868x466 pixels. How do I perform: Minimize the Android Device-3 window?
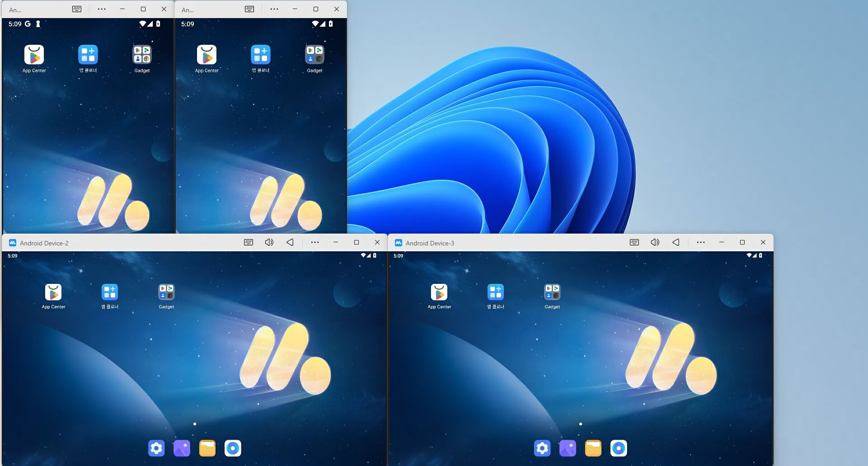(x=722, y=242)
